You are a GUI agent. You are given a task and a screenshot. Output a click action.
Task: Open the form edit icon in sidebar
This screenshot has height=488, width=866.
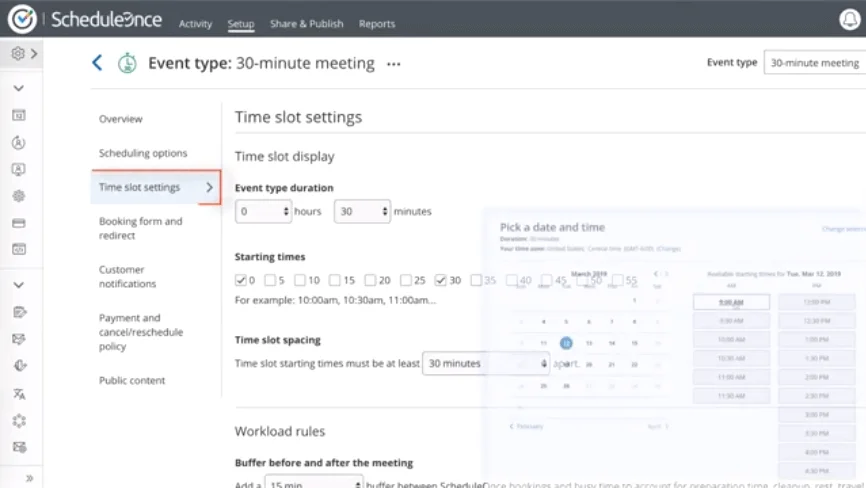point(19,312)
